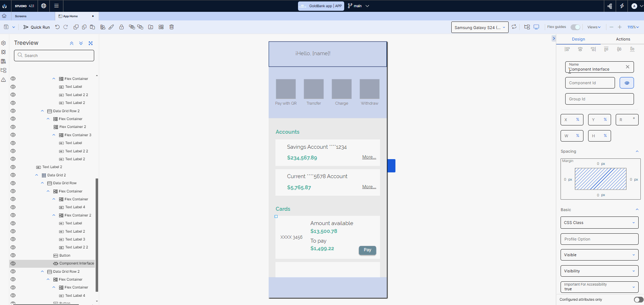Click the Component Id input field
The width and height of the screenshot is (644, 305).
[x=590, y=83]
